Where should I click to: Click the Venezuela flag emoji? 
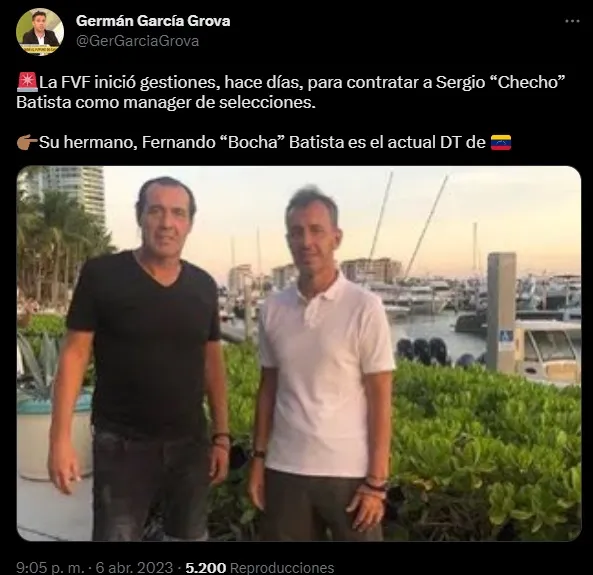pyautogui.click(x=501, y=143)
